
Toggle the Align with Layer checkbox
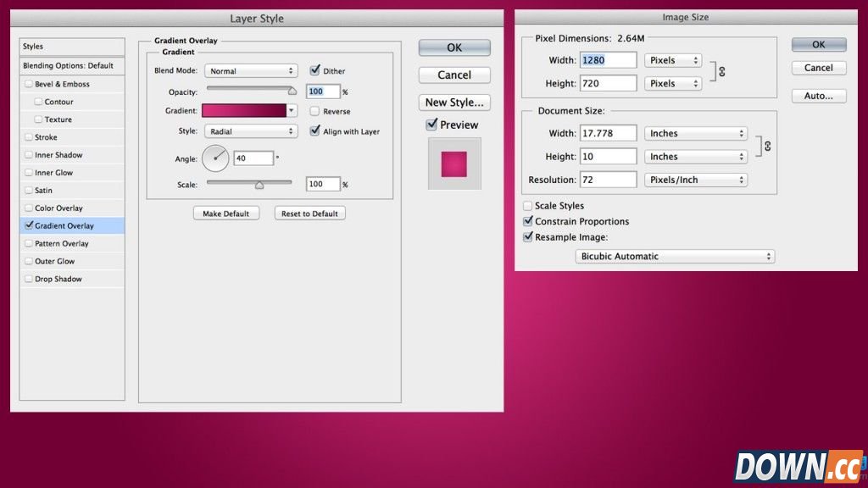click(x=315, y=131)
